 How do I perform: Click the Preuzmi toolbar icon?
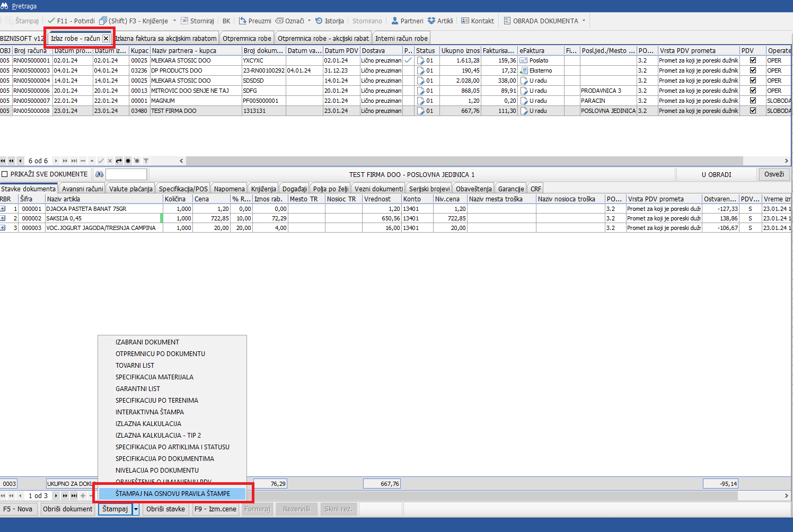click(243, 21)
